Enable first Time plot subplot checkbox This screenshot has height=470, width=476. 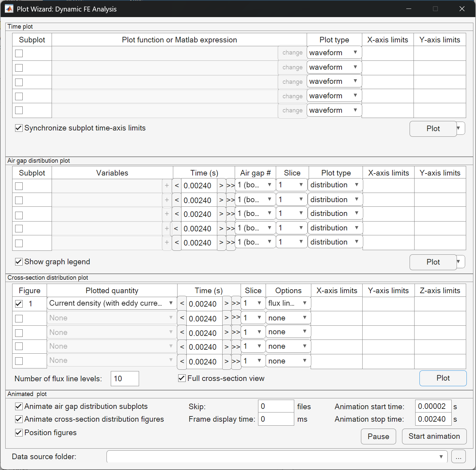tap(19, 53)
